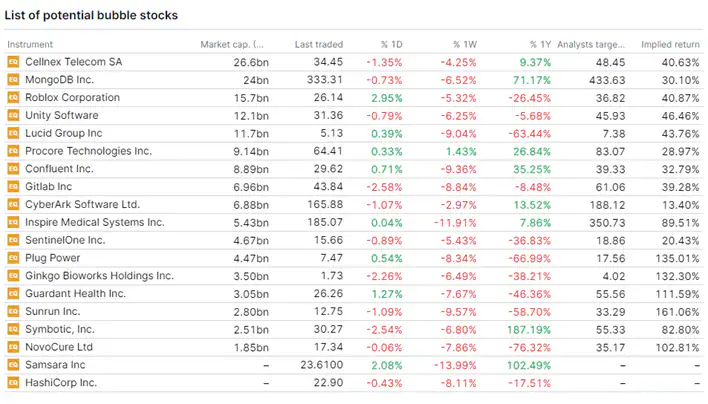Sort by the Instrument column header
Image resolution: width=708 pixels, height=404 pixels.
click(x=30, y=44)
